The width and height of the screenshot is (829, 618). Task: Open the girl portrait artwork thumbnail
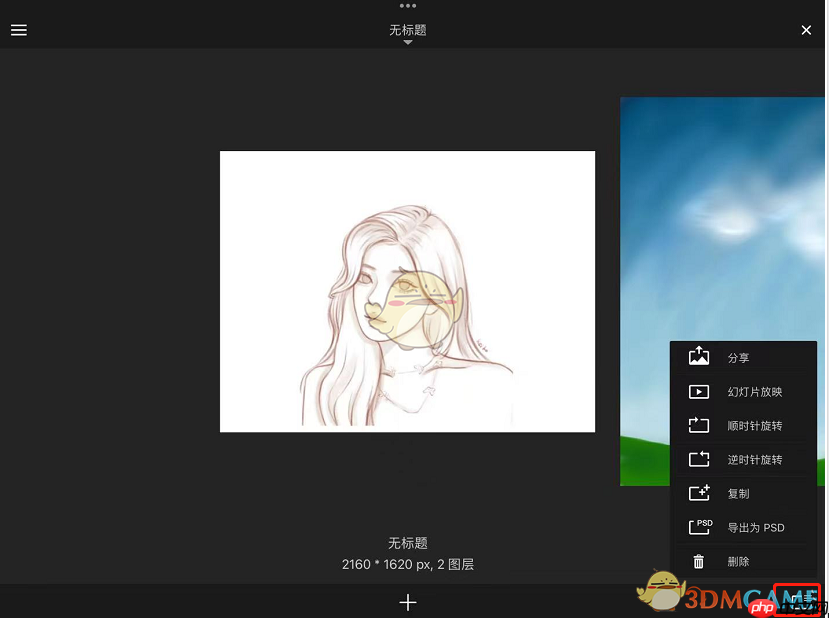tap(407, 291)
